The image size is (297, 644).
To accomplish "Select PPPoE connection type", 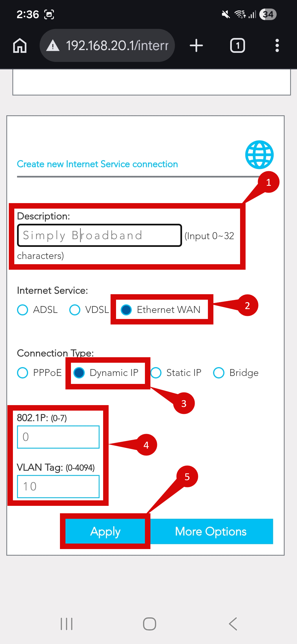I will [23, 373].
